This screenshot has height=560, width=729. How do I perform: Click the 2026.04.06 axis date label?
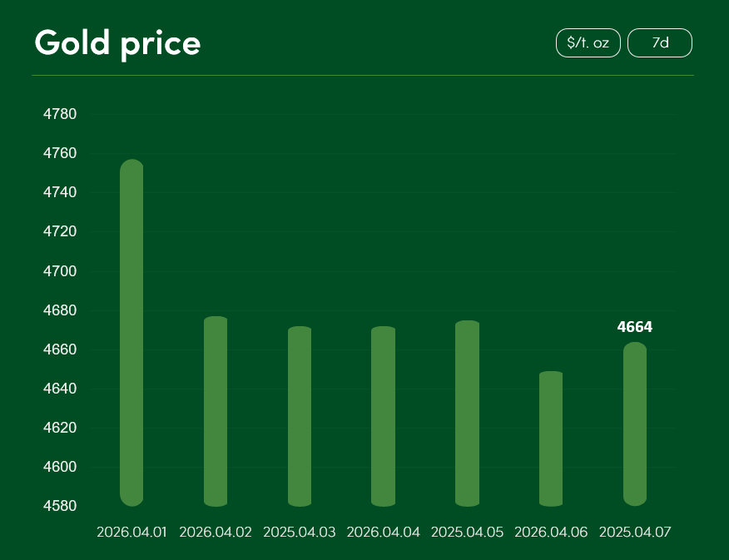[551, 532]
